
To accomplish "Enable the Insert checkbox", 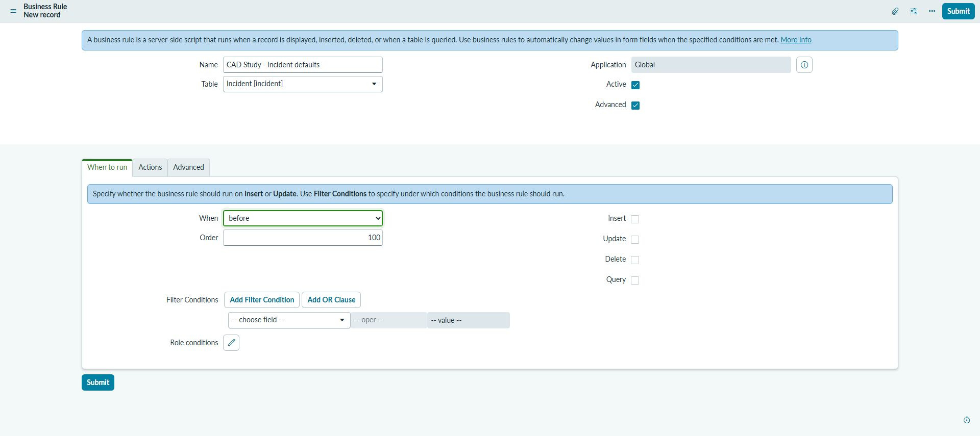I will (x=635, y=219).
